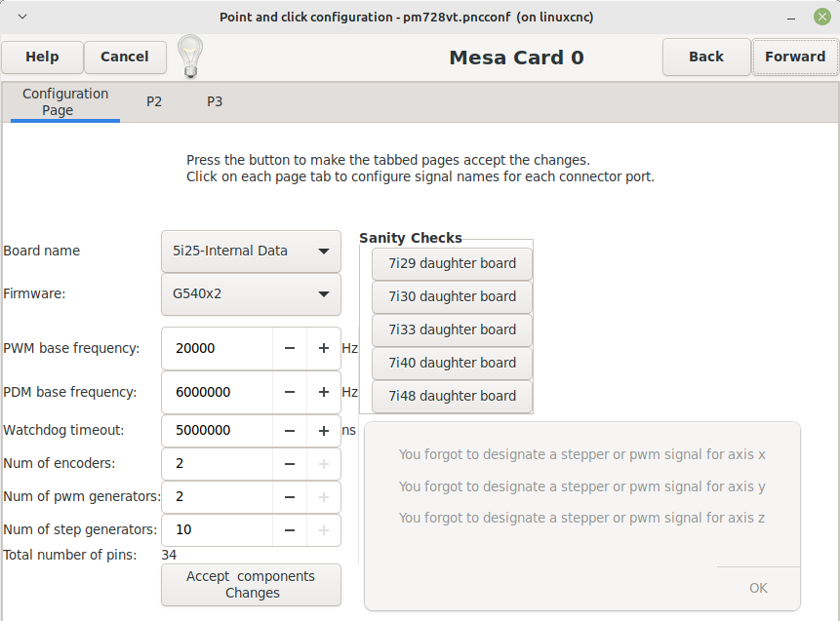Open the Firmware G540x2 dropdown
Screen dimensions: 840x621
pos(251,293)
